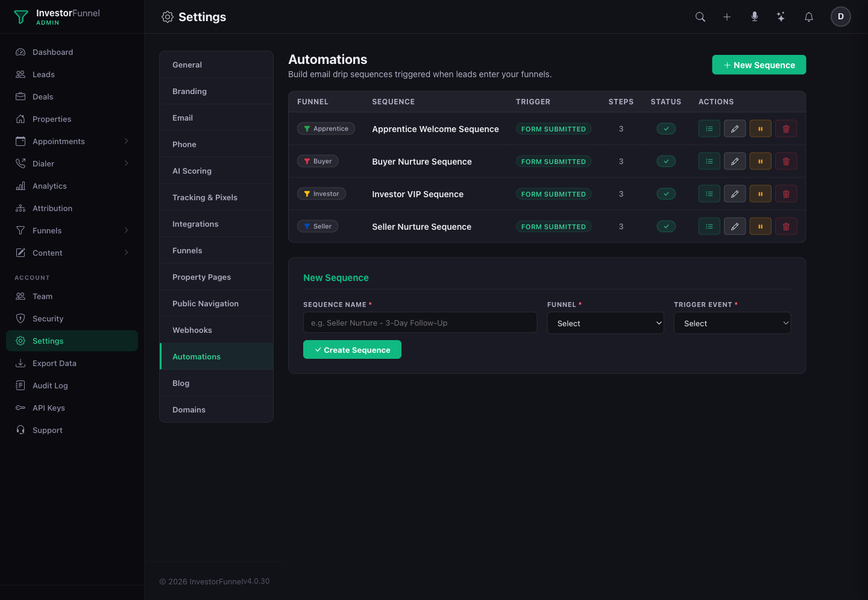The image size is (868, 600).
Task: Open Integrations settings tab
Action: pyautogui.click(x=216, y=224)
